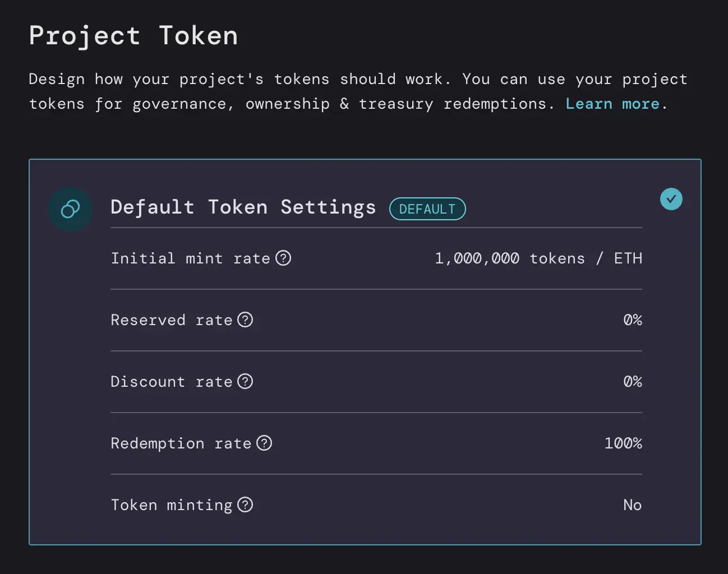Collapse the Default Token Settings panel
728x574 pixels.
click(243, 207)
